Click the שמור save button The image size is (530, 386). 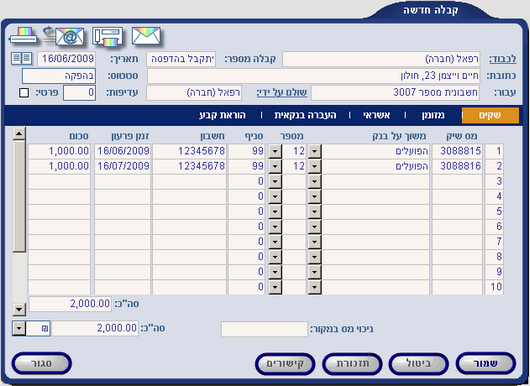485,364
